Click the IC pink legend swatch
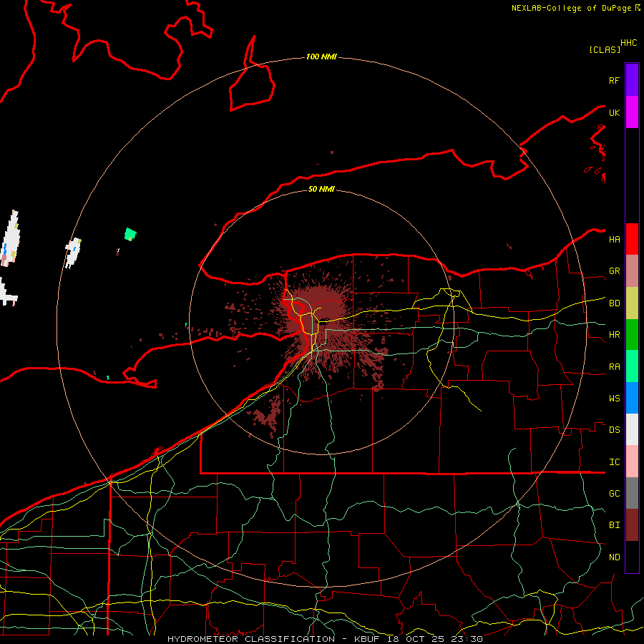 click(x=632, y=462)
